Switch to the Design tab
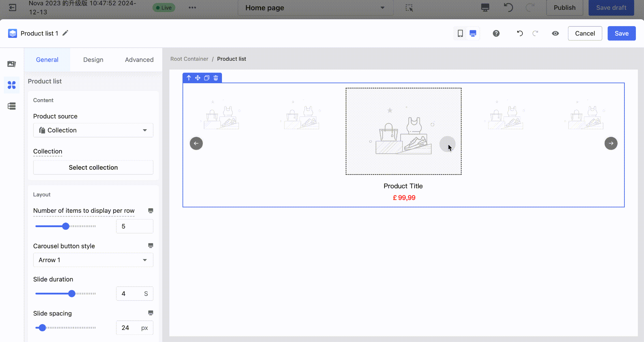Viewport: 644px width, 342px height. [93, 60]
